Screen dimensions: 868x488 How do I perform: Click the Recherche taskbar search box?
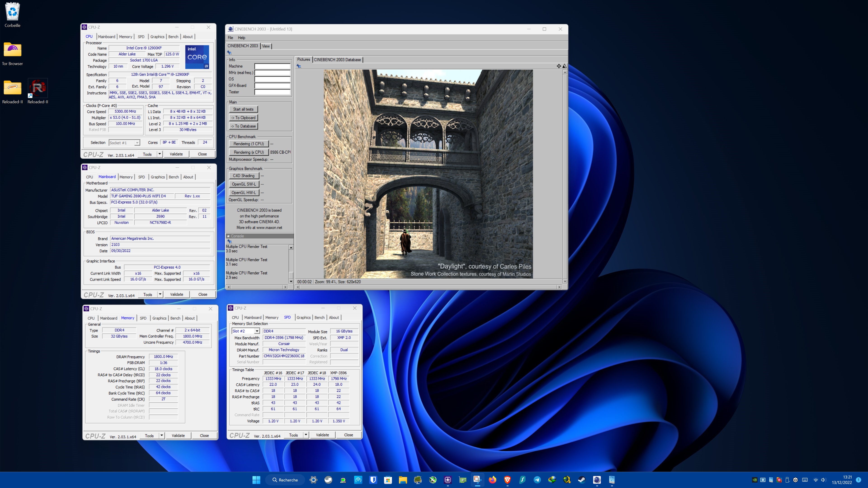285,480
